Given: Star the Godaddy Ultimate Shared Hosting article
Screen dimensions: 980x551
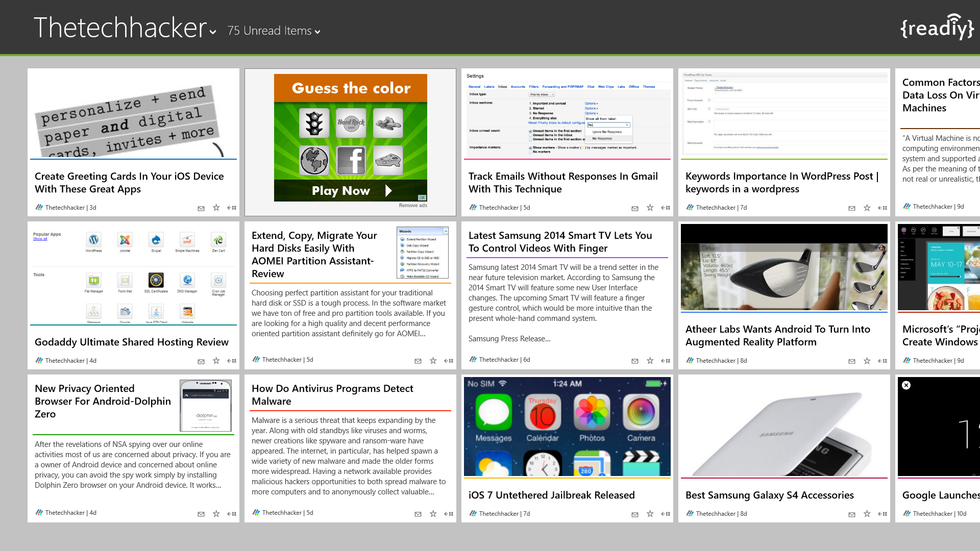Looking at the screenshot, I should pos(216,361).
